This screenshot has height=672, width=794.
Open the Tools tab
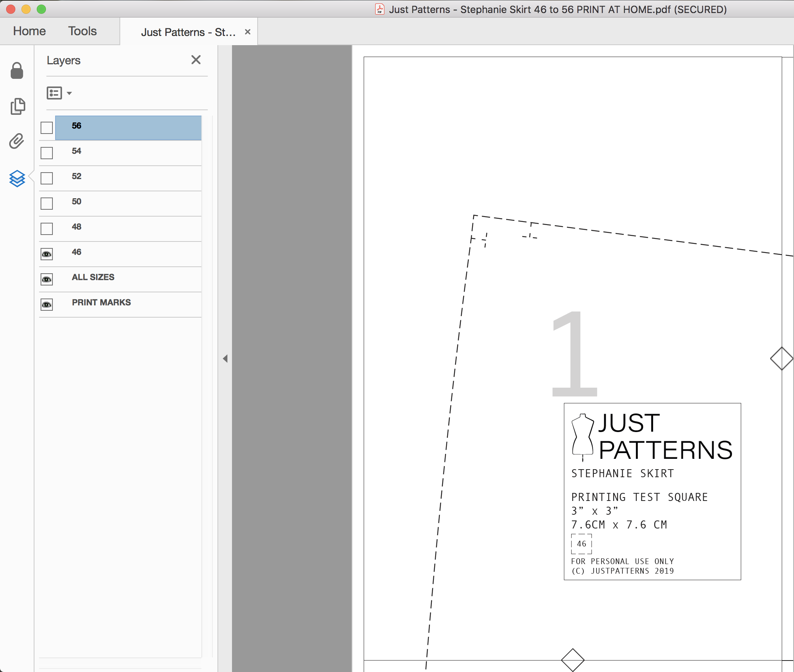[82, 31]
